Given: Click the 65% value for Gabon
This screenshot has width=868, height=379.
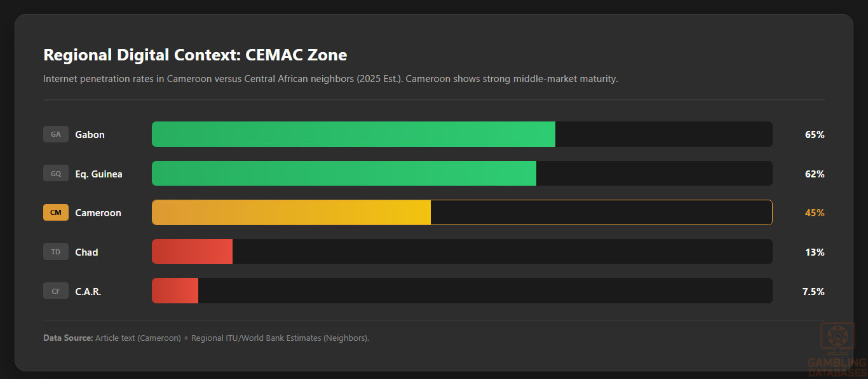Looking at the screenshot, I should (x=814, y=135).
